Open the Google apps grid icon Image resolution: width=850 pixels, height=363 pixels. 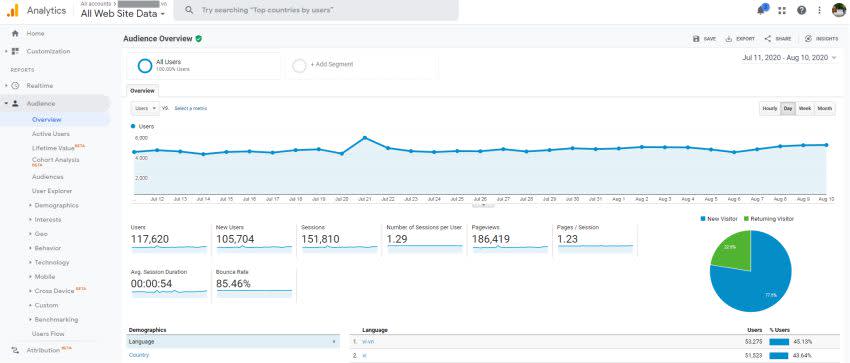782,10
